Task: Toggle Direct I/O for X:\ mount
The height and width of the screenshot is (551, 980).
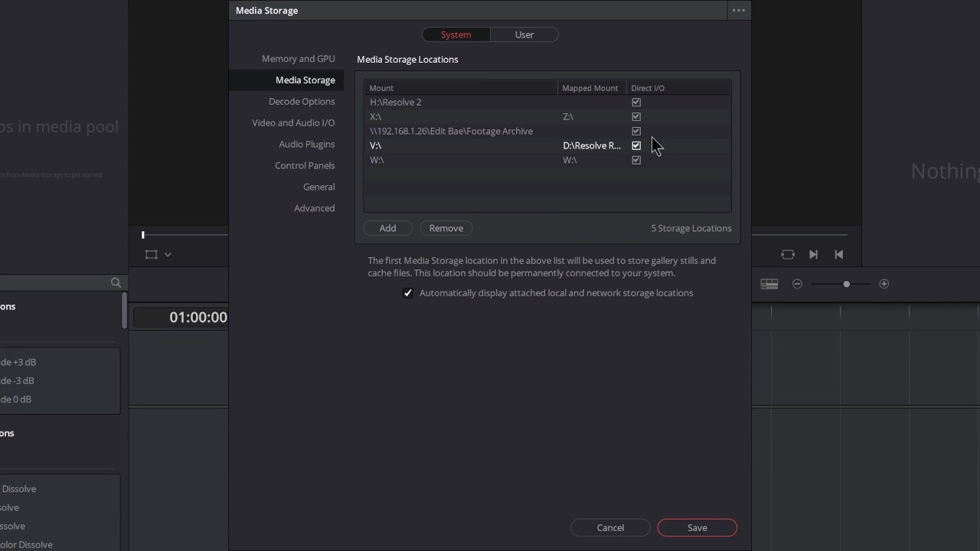Action: 636,117
